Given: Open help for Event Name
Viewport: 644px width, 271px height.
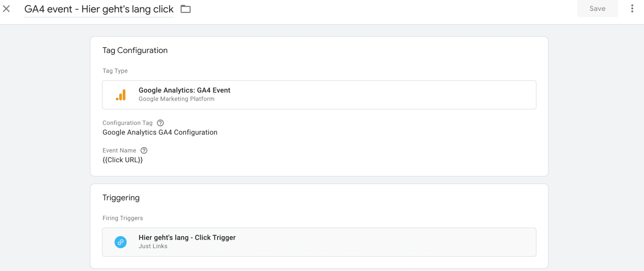Looking at the screenshot, I should [144, 150].
